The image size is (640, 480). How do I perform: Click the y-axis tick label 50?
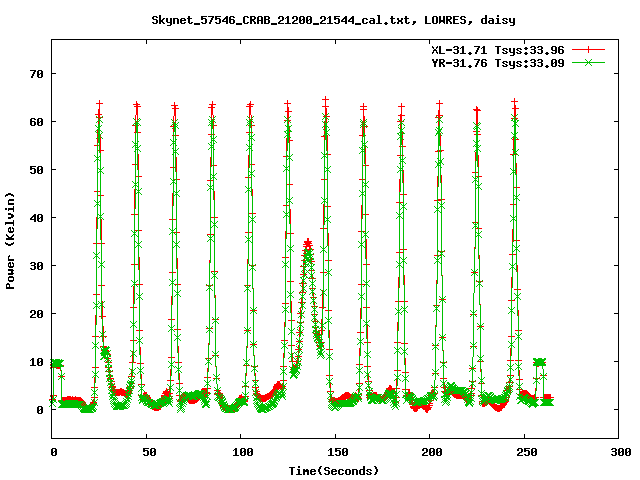pos(36,170)
